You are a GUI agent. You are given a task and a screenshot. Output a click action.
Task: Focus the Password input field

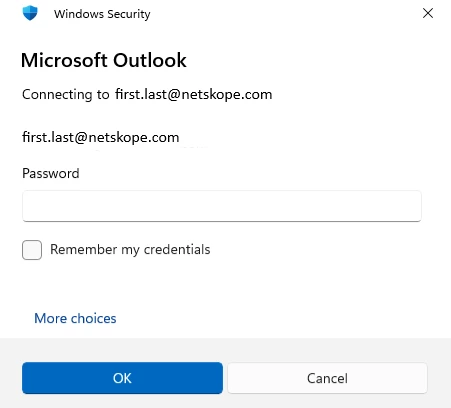[222, 206]
